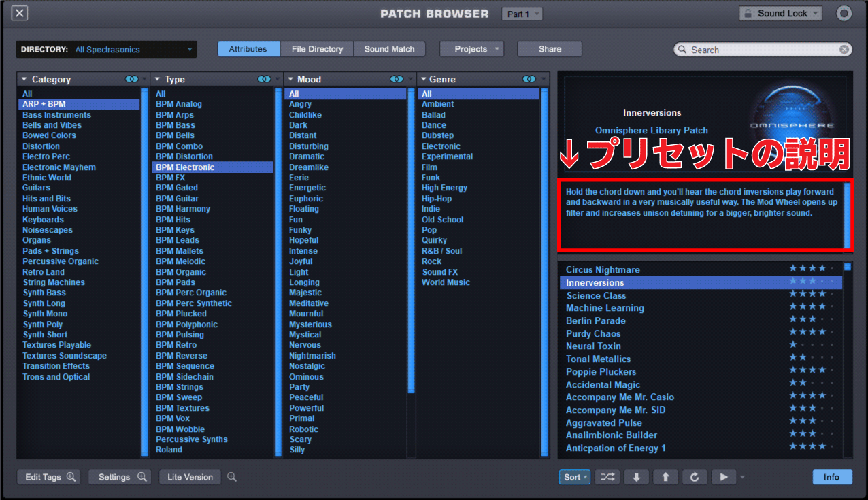Expand the Genre column header triangle
The width and height of the screenshot is (868, 500).
click(423, 80)
